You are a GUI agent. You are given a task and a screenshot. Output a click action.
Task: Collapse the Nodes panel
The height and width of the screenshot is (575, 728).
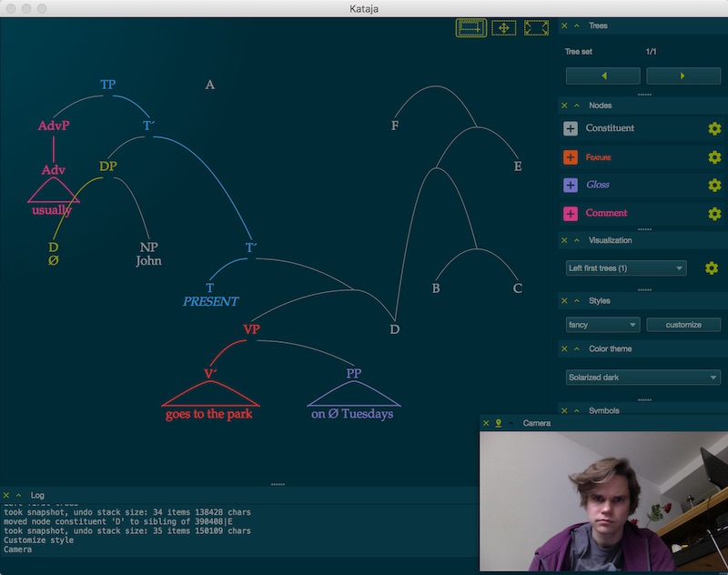(577, 106)
